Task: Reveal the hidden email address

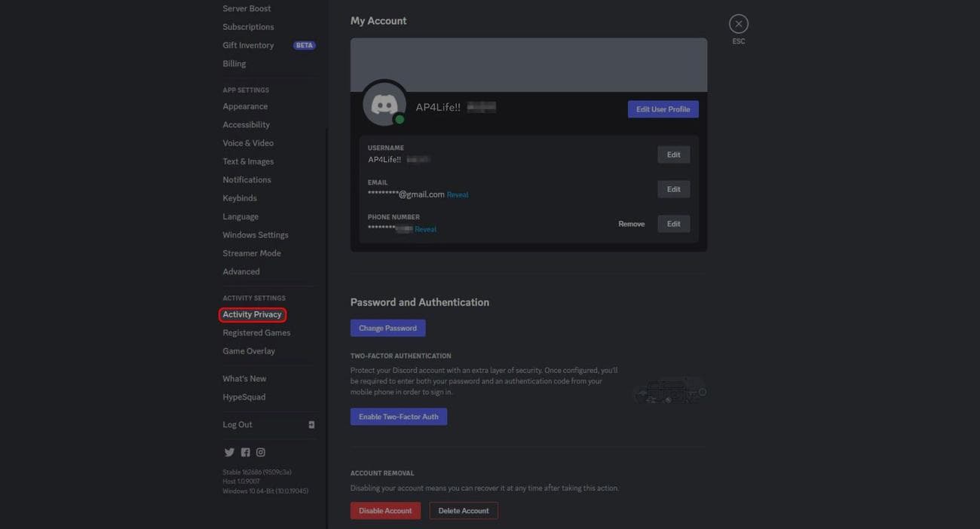Action: [458, 195]
